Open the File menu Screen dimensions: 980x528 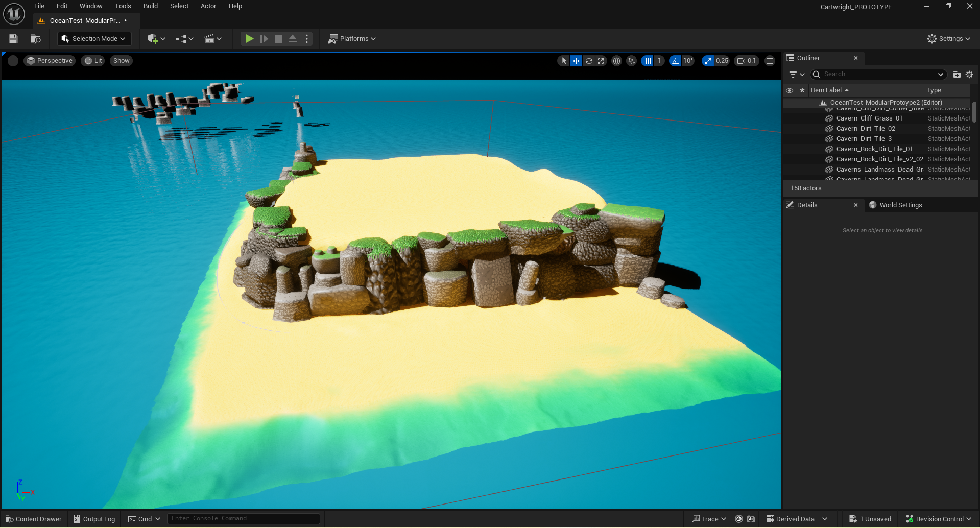coord(39,6)
